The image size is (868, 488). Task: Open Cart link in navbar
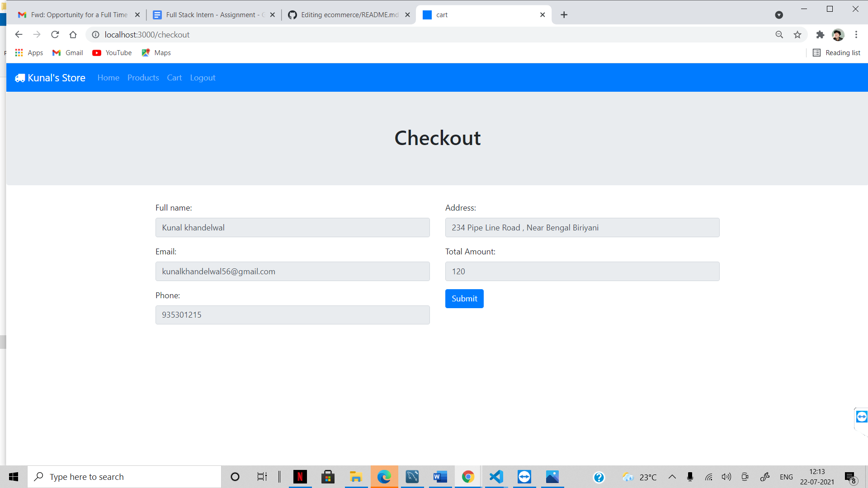click(175, 78)
